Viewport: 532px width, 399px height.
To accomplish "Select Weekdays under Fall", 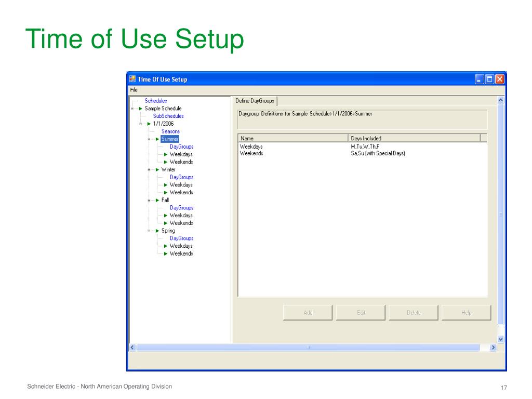I will [181, 216].
